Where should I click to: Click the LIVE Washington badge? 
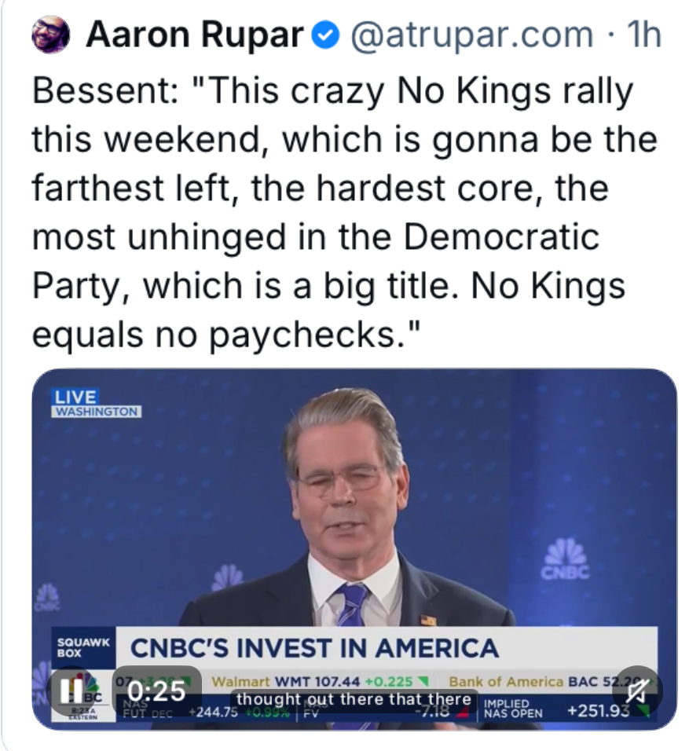[96, 402]
